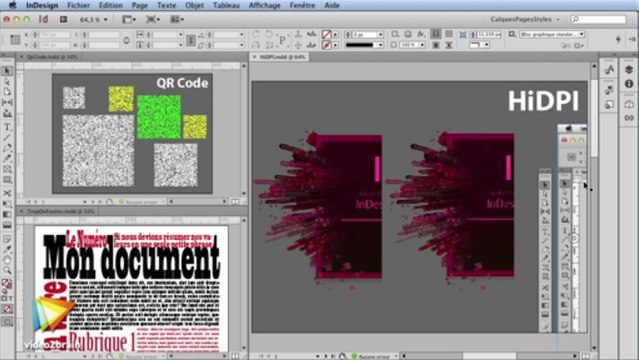Open the Edition menu
Viewport: 639px width, 360px height.
110,5
